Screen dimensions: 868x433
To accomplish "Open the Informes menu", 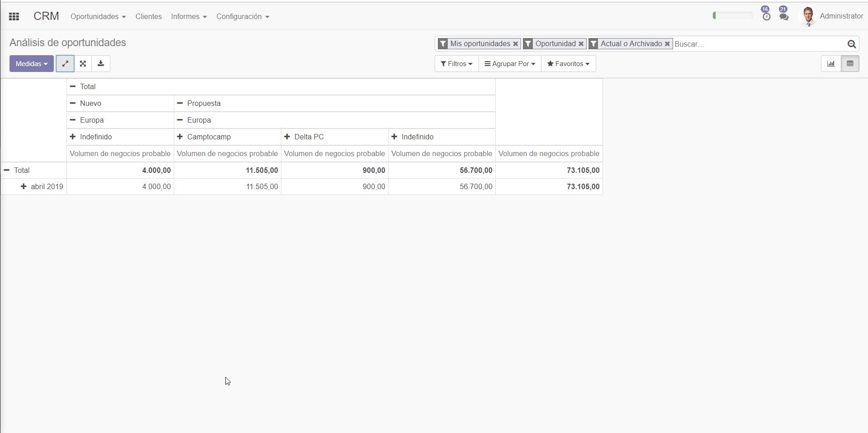I will [189, 17].
